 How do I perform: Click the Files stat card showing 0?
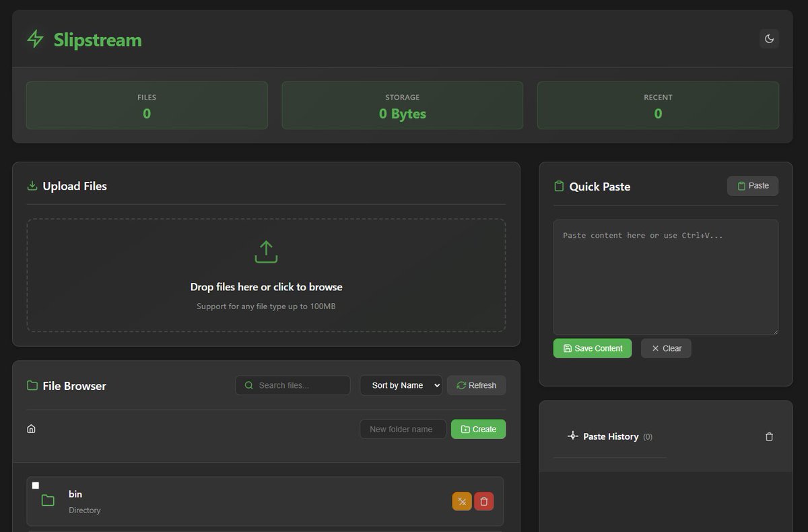146,105
